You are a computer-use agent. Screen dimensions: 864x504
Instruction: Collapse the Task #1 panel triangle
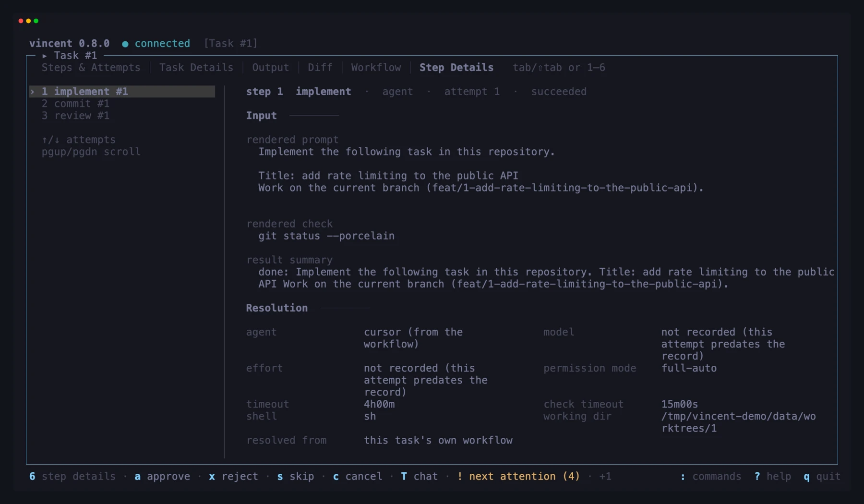44,56
